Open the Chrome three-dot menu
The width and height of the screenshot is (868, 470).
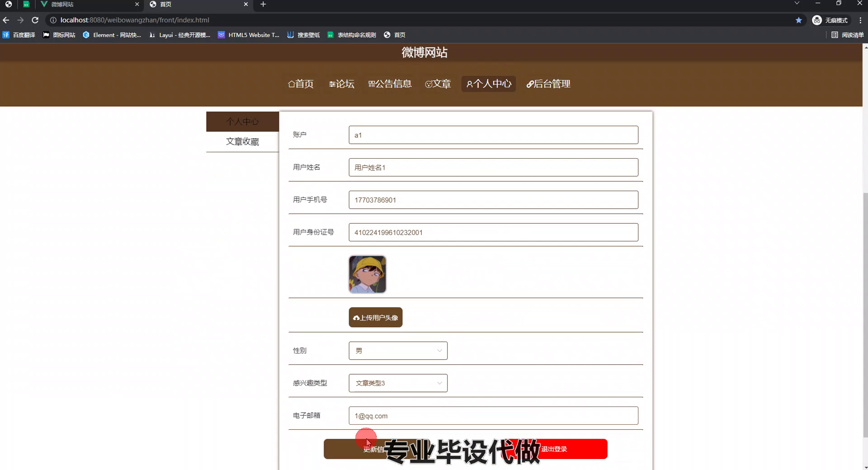860,20
